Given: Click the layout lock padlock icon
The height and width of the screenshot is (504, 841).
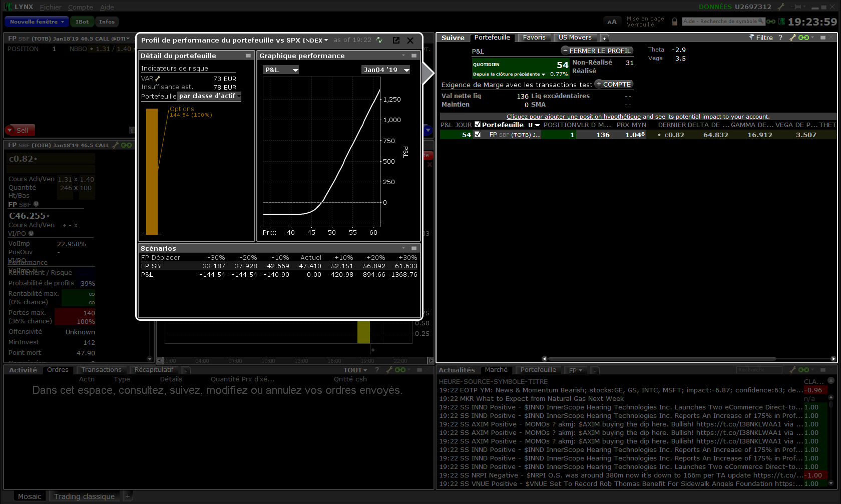Looking at the screenshot, I should coord(674,22).
